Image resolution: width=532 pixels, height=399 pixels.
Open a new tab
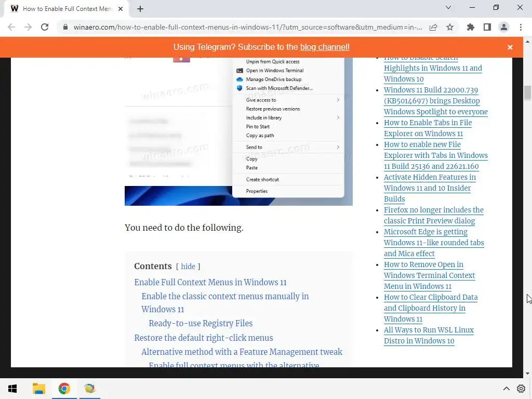click(x=140, y=9)
